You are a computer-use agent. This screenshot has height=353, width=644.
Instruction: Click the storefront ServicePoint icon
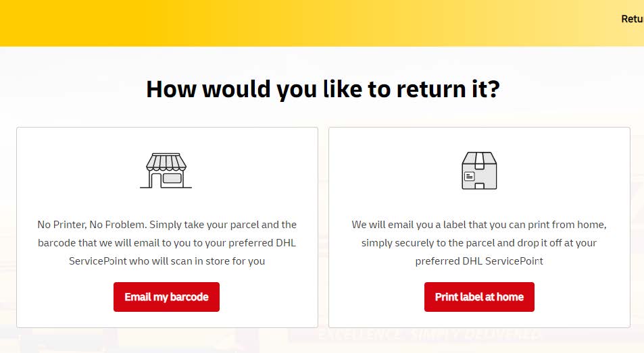coord(166,171)
